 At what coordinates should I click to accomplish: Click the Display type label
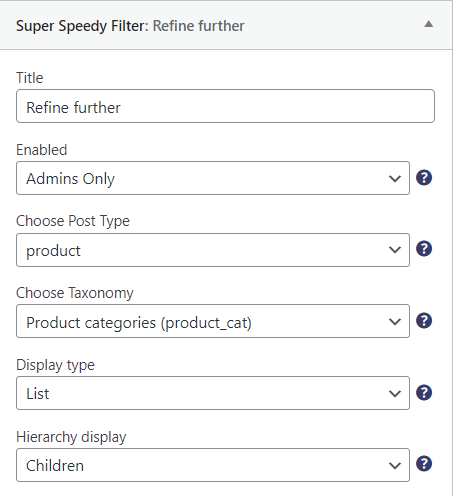(55, 365)
